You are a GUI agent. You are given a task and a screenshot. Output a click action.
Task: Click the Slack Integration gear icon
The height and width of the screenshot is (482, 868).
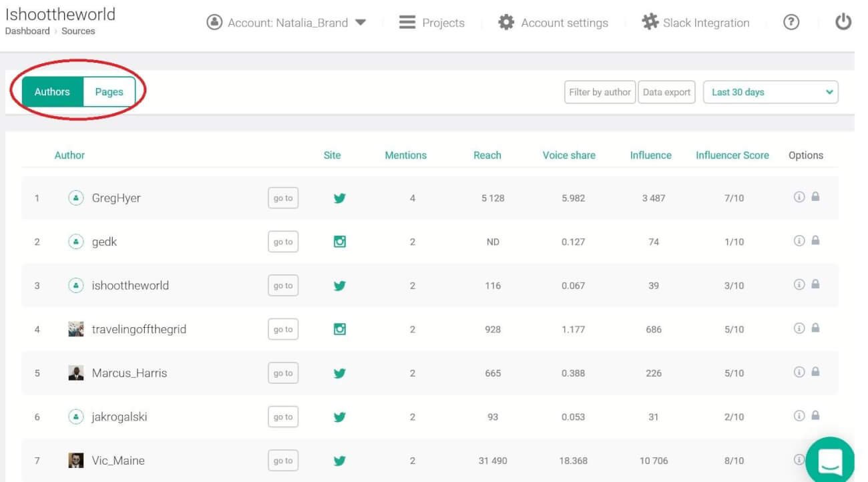(650, 23)
